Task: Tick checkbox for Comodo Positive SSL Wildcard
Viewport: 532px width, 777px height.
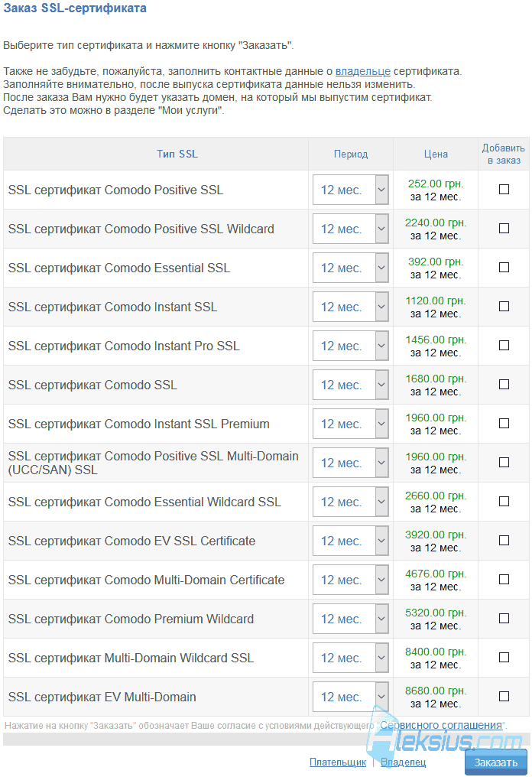Action: tap(504, 229)
